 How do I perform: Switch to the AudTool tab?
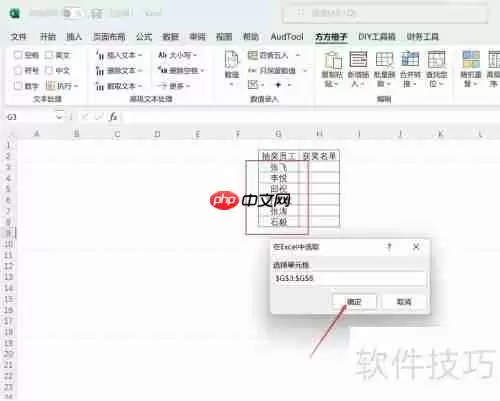click(x=287, y=36)
